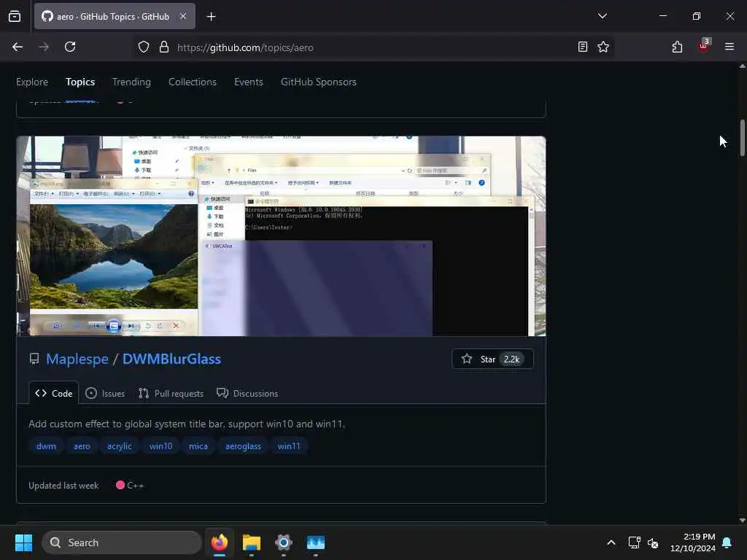Open the Extensions puzzle icon
747x560 pixels.
tap(677, 47)
